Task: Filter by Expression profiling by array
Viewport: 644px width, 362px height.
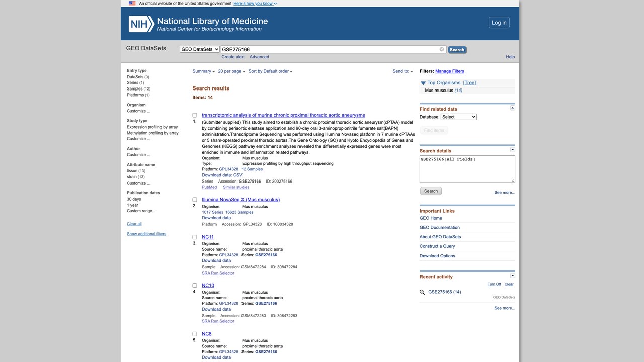Action: pos(152,127)
